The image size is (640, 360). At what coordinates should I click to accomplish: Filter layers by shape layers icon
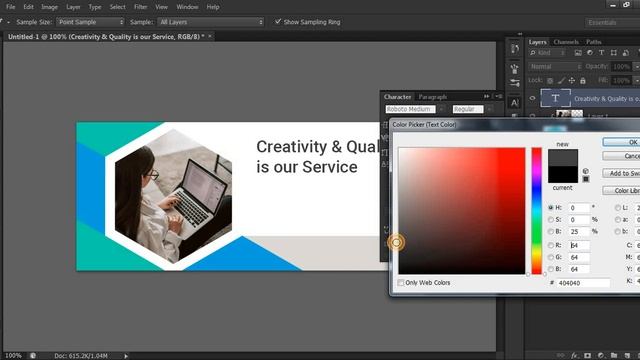[613, 53]
